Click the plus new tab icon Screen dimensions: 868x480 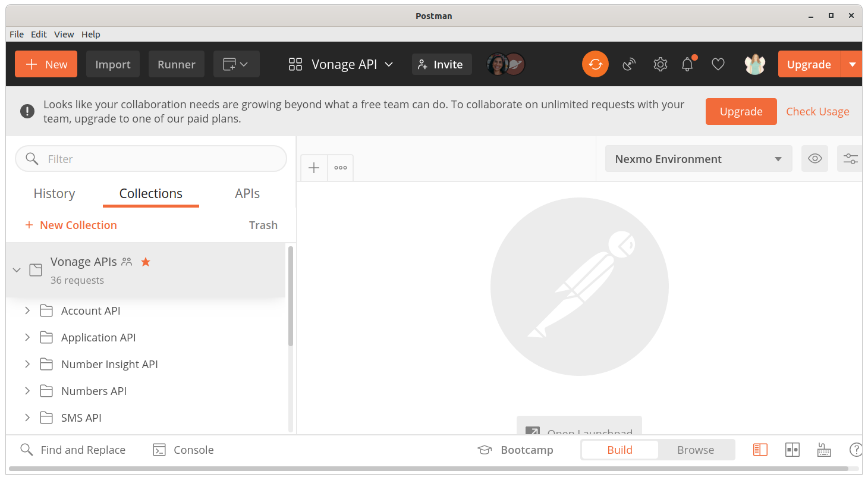click(314, 168)
